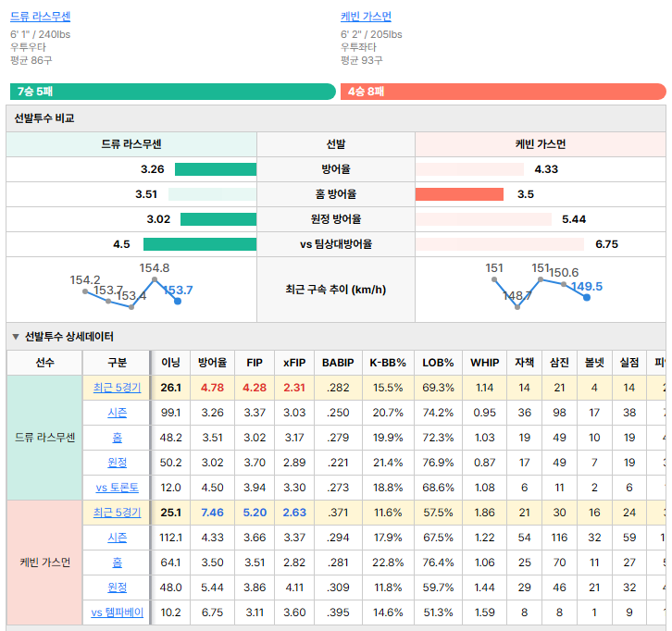Click 가스먼's 6.75 vs 팀상대방어율 bar
Viewport: 672px width, 631px height.
tap(499, 244)
